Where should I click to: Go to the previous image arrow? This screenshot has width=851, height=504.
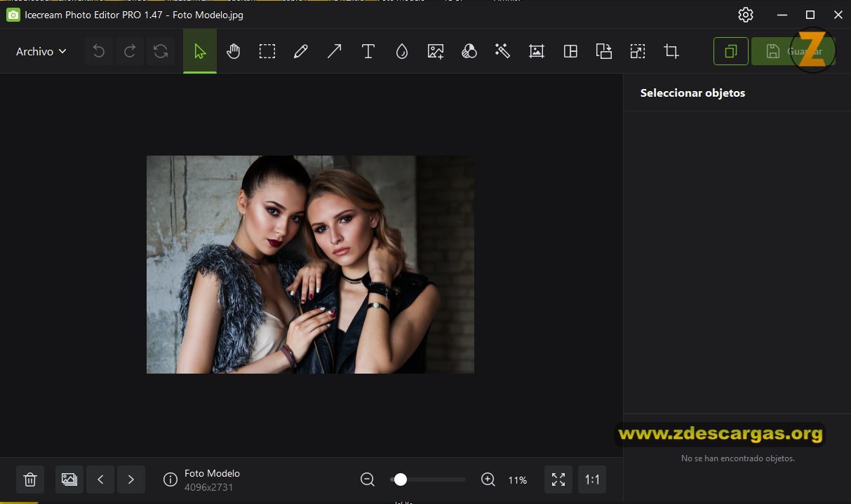100,479
